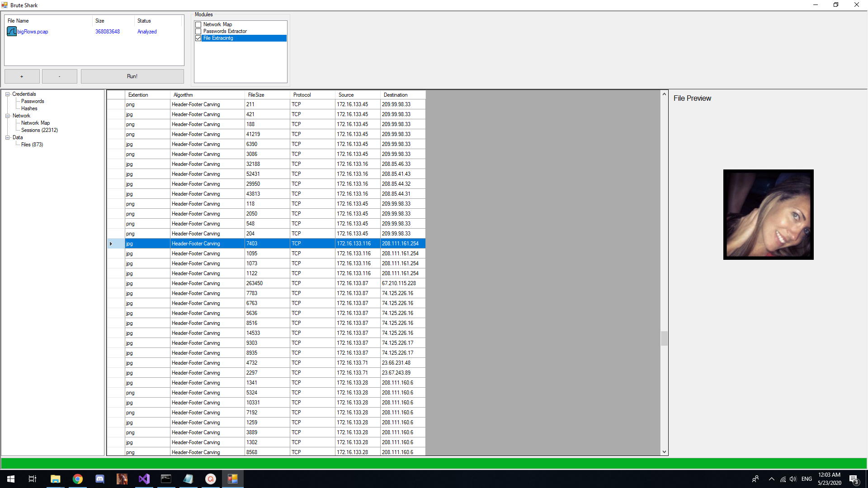Open Visual Studio from the taskbar

coord(144,479)
